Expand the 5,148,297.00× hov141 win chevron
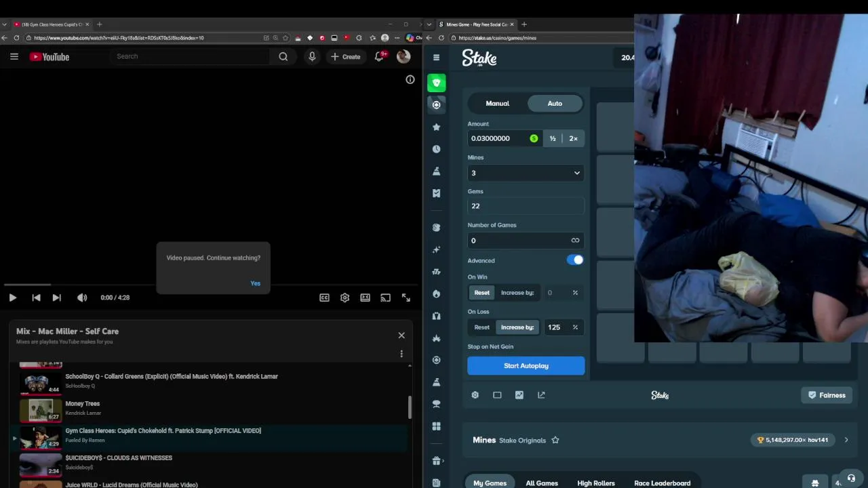Viewport: 868px width, 488px height. coord(846,440)
